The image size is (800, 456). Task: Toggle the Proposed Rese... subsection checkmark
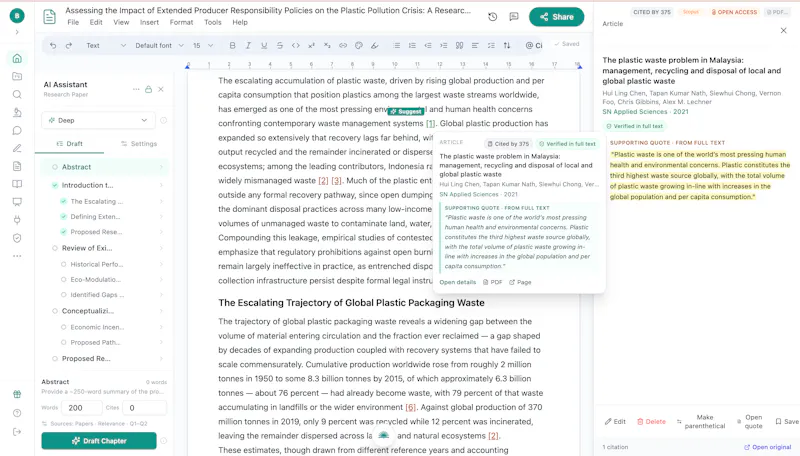point(63,232)
